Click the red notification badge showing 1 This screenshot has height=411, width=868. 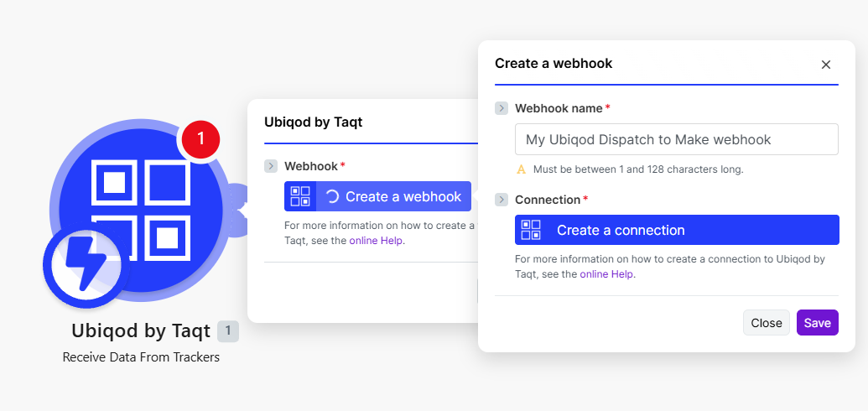click(200, 138)
